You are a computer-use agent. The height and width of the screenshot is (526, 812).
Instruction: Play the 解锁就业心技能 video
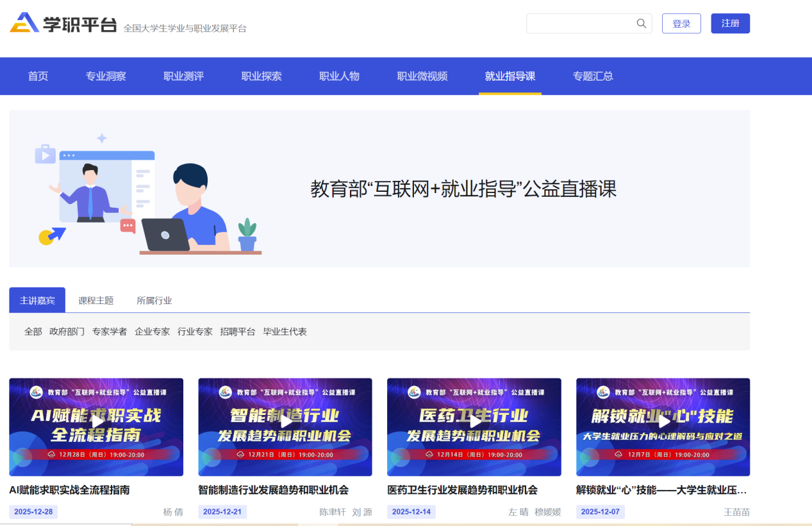663,421
